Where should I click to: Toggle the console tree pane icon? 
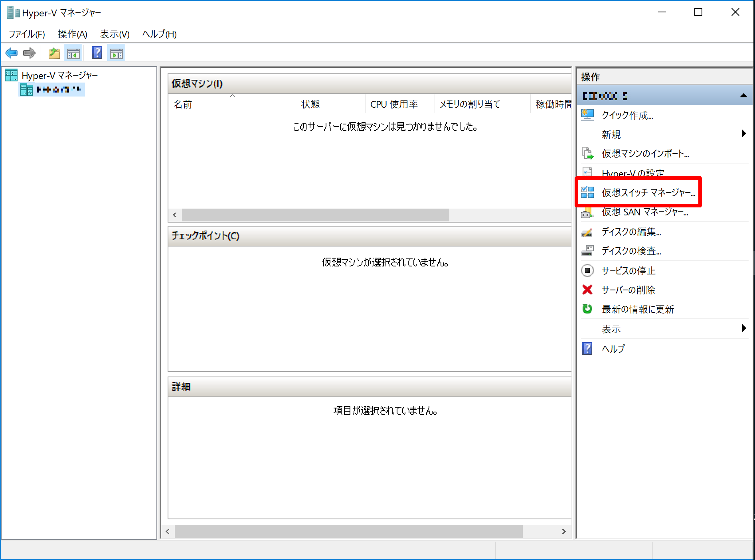(x=73, y=53)
